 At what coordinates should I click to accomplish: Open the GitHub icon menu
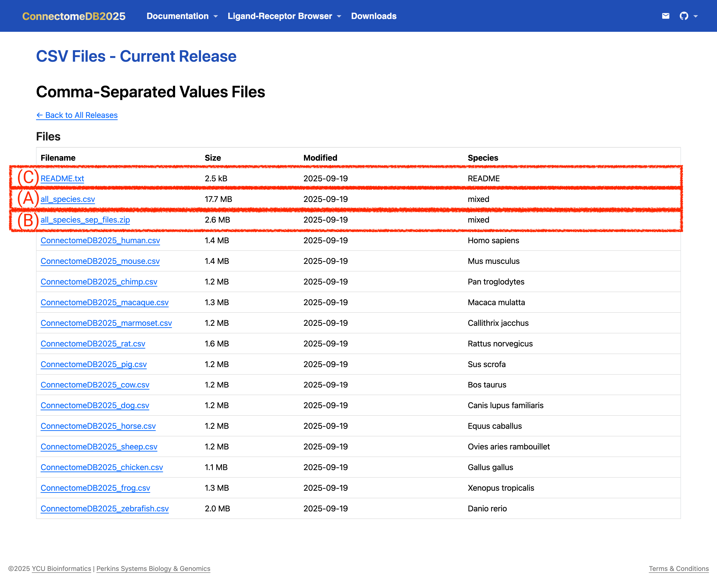684,16
